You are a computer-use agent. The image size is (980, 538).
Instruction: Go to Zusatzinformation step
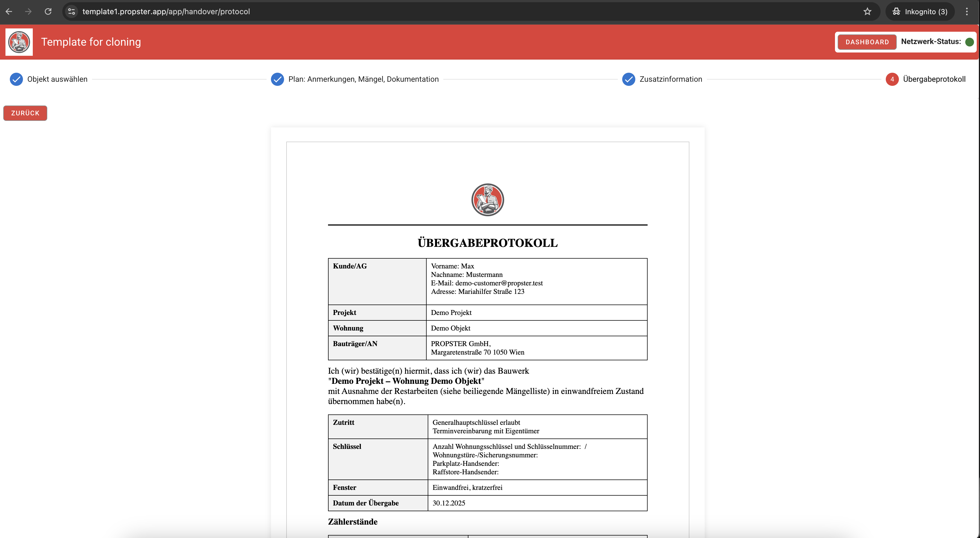pyautogui.click(x=670, y=79)
